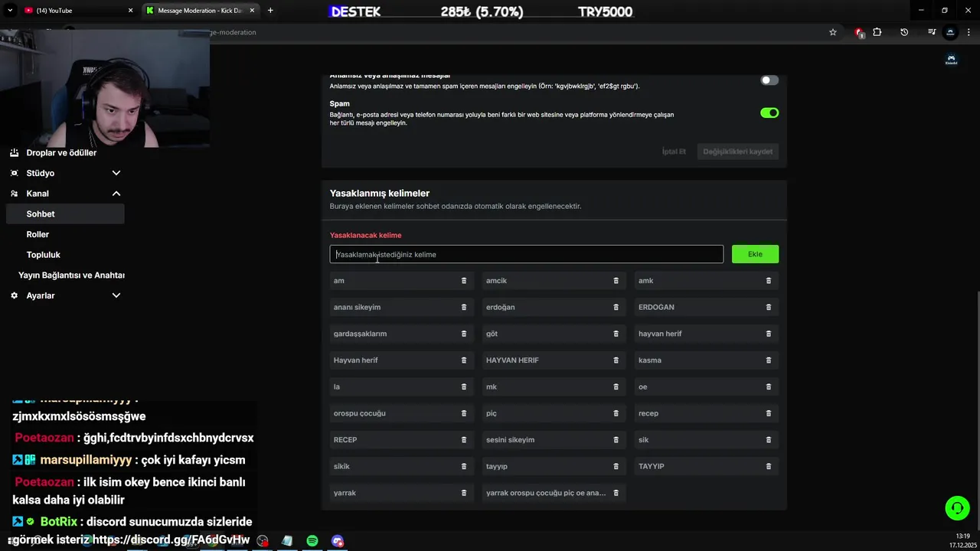Expand the Ayarlar sidebar section
The width and height of the screenshot is (980, 551).
point(116,295)
